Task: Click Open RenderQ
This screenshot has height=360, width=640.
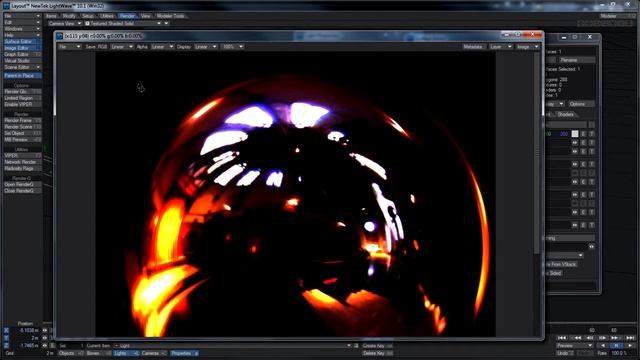Action: pyautogui.click(x=22, y=184)
